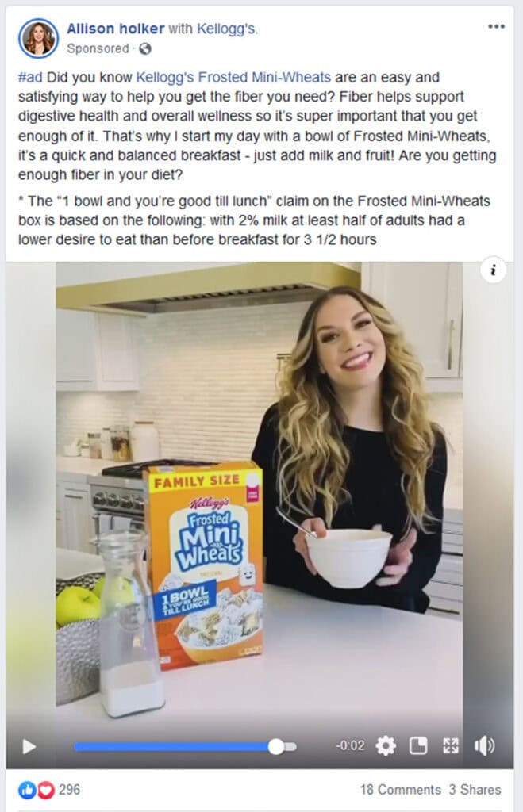Click the video info icon
Viewport: 523px width, 812px height.
494,270
